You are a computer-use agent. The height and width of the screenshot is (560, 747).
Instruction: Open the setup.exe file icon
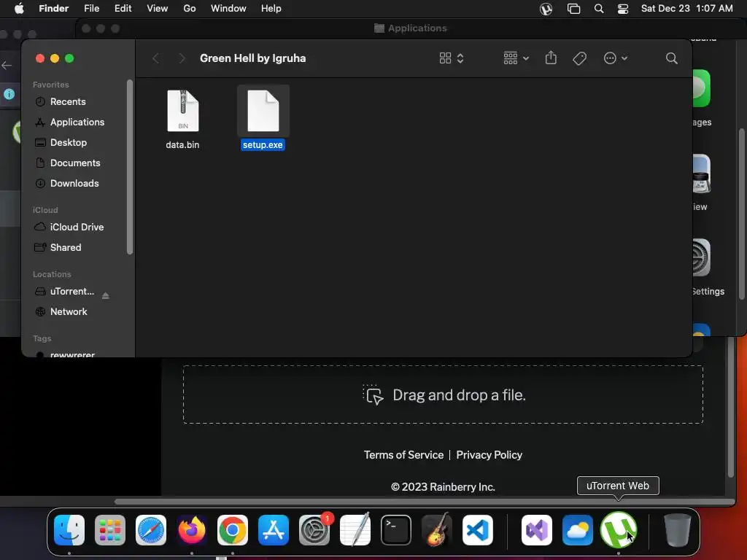click(x=263, y=111)
